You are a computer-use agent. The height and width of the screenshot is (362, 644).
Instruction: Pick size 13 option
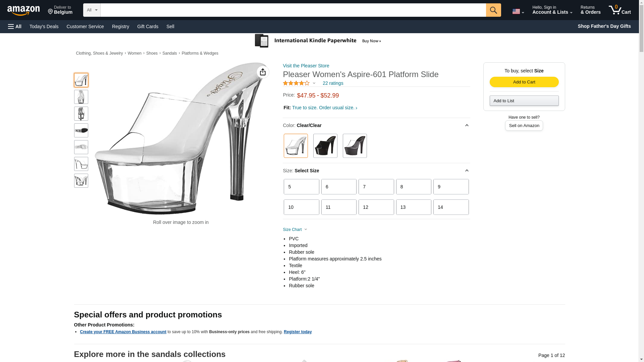coord(413,207)
